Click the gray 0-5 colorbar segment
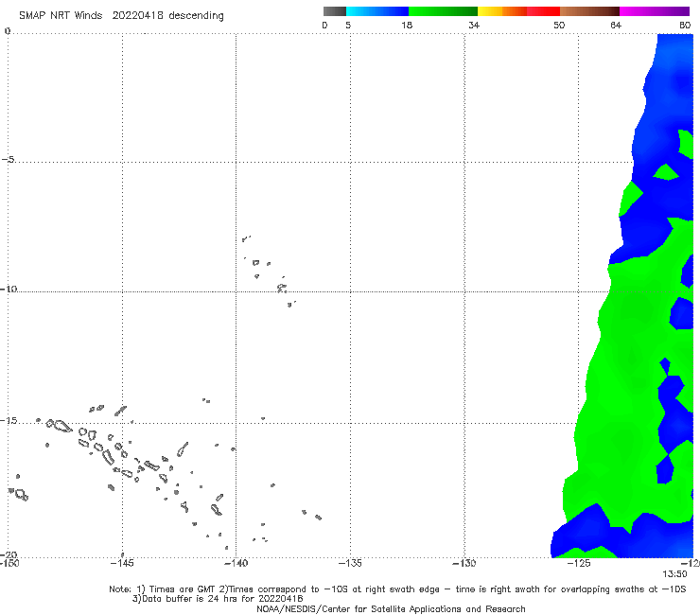The image size is (700, 615). [x=335, y=11]
